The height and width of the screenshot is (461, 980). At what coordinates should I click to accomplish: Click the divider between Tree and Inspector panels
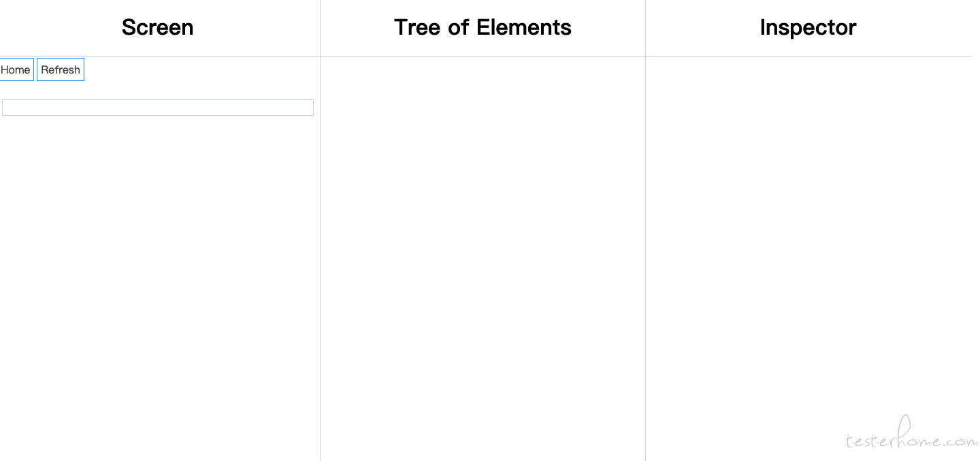pos(645,259)
